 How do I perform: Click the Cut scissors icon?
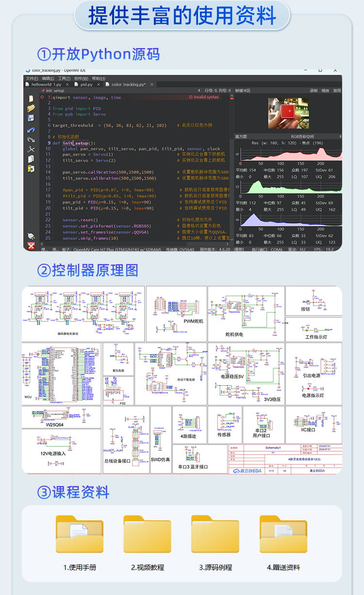pos(31,149)
